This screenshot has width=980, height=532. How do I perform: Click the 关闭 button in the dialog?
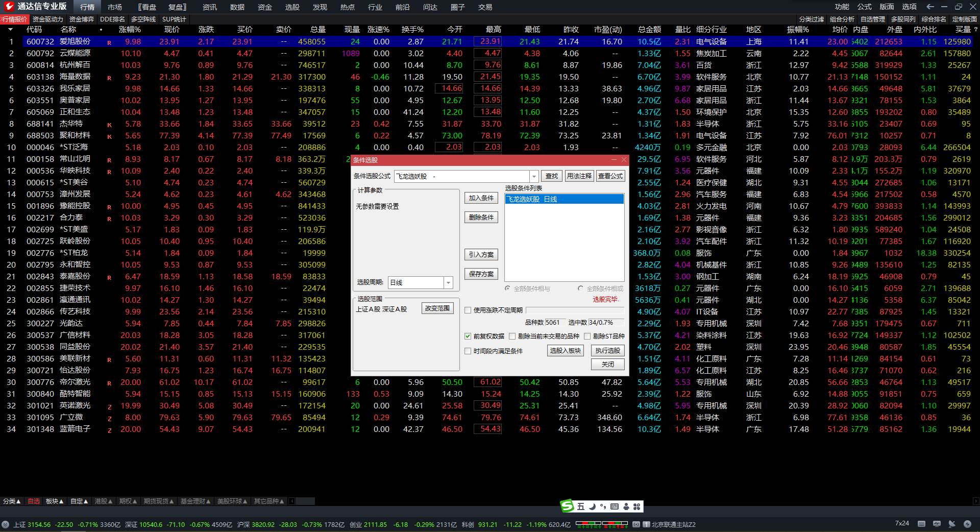pos(607,365)
